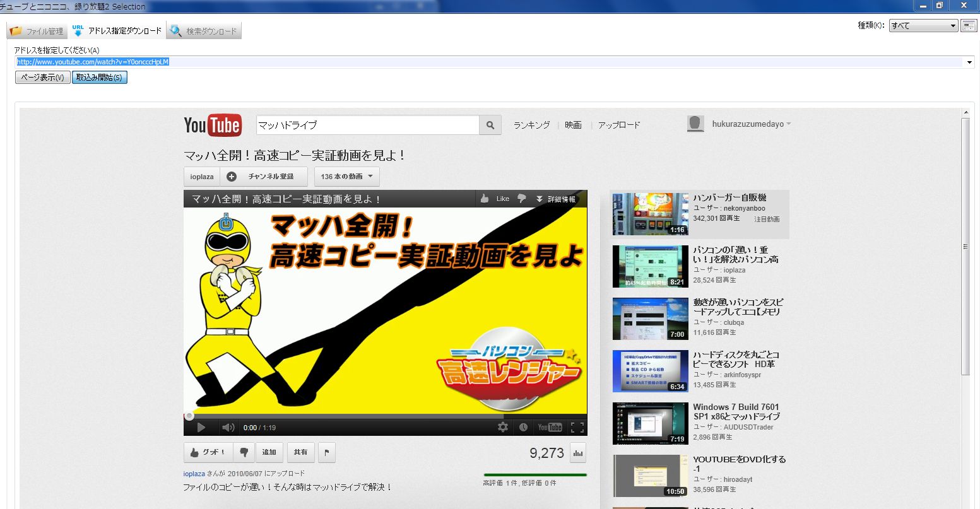Open the 種類 dropdown set to すべて
The image size is (980, 509).
tap(924, 26)
